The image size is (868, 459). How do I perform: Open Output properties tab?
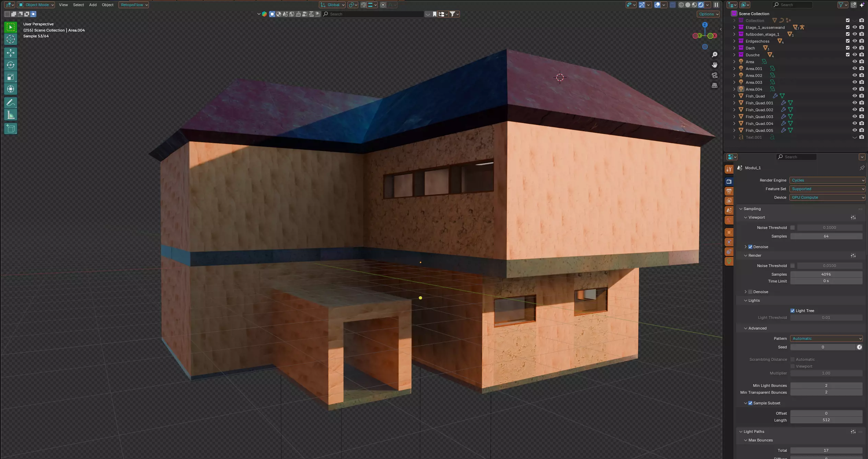[x=729, y=191]
